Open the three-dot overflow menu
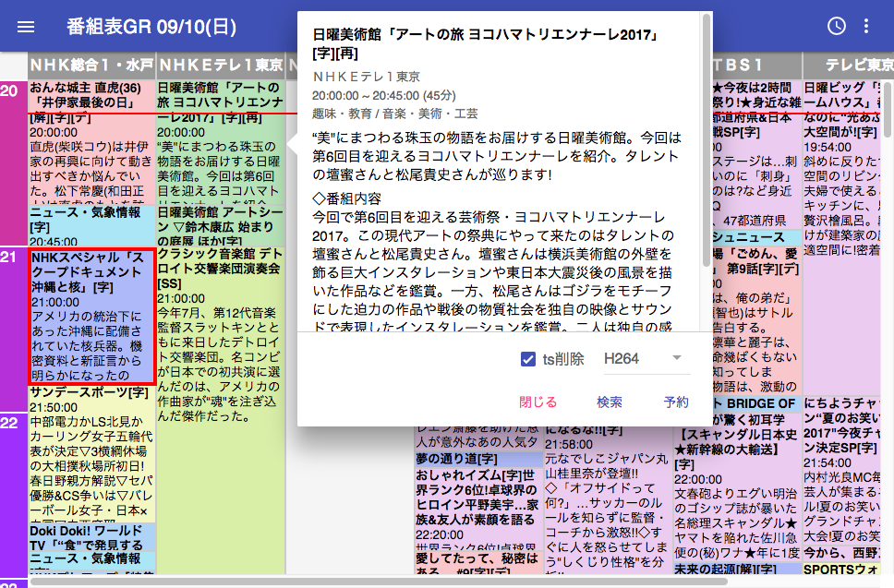The image size is (894, 588). (x=866, y=26)
